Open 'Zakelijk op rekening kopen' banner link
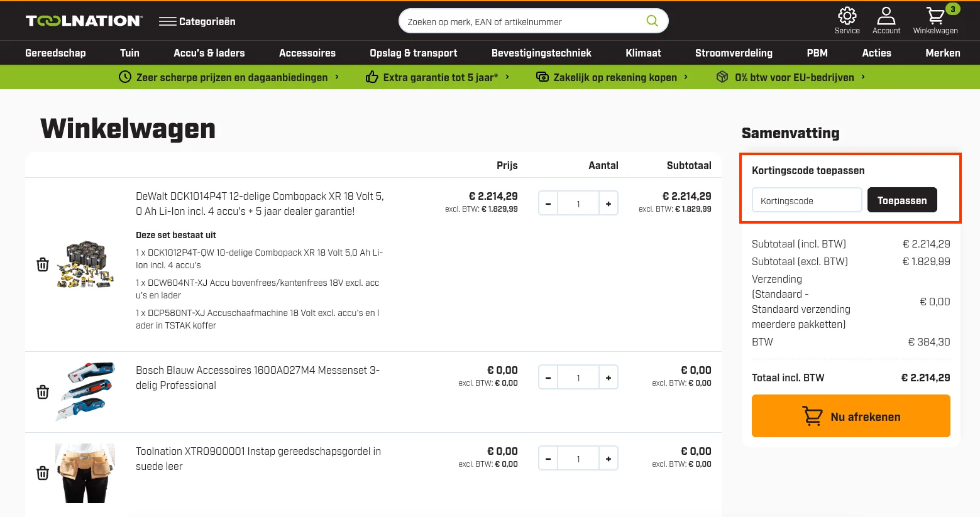 pyautogui.click(x=612, y=77)
